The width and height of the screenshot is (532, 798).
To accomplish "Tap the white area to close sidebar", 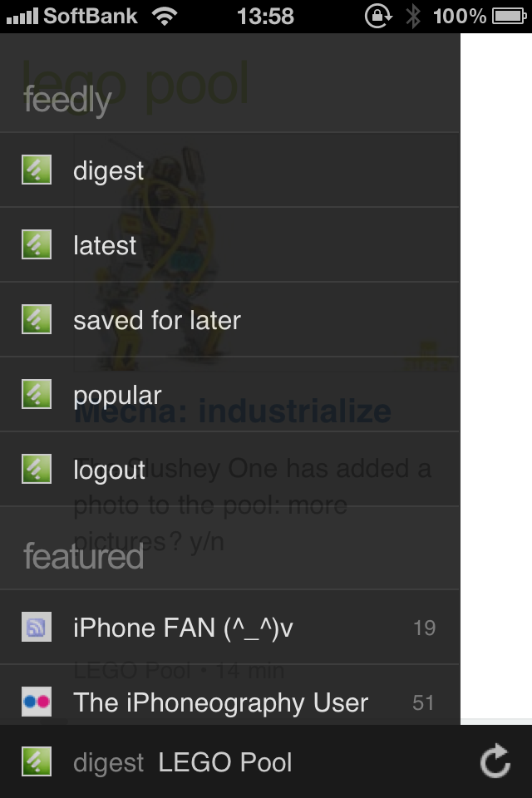I will [x=496, y=377].
